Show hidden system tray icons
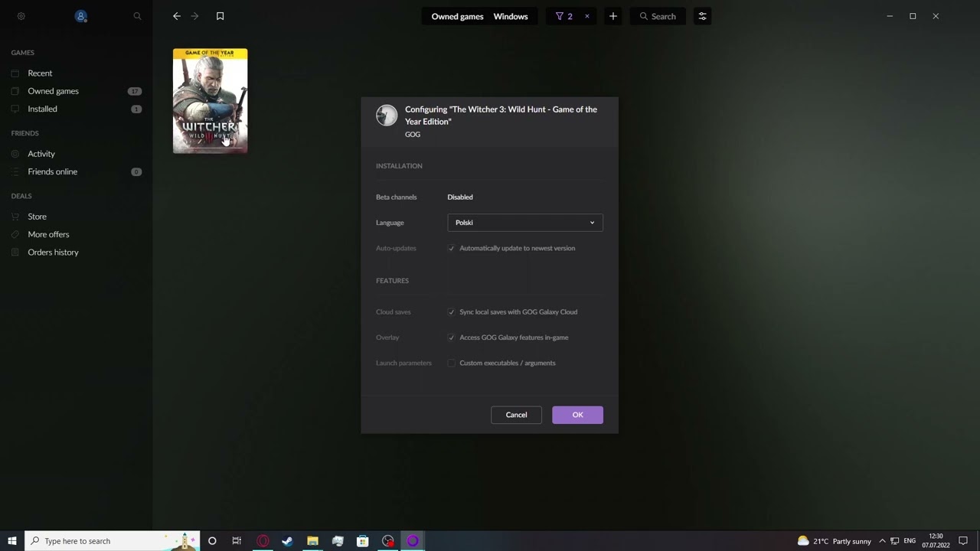 tap(882, 541)
